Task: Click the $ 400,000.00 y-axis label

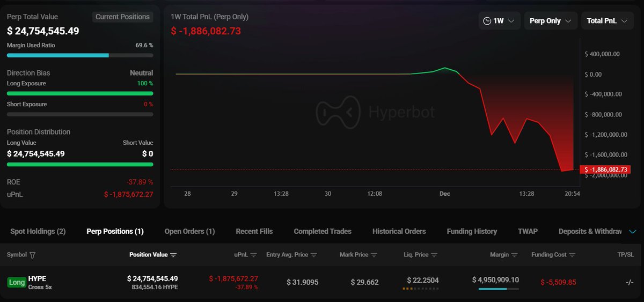Action: (602, 54)
